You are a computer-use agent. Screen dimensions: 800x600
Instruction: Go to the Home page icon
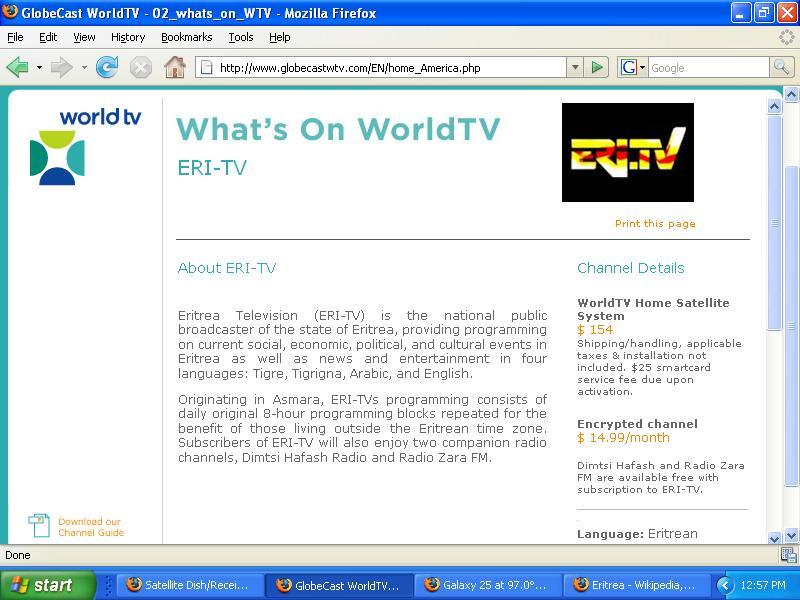pos(174,67)
